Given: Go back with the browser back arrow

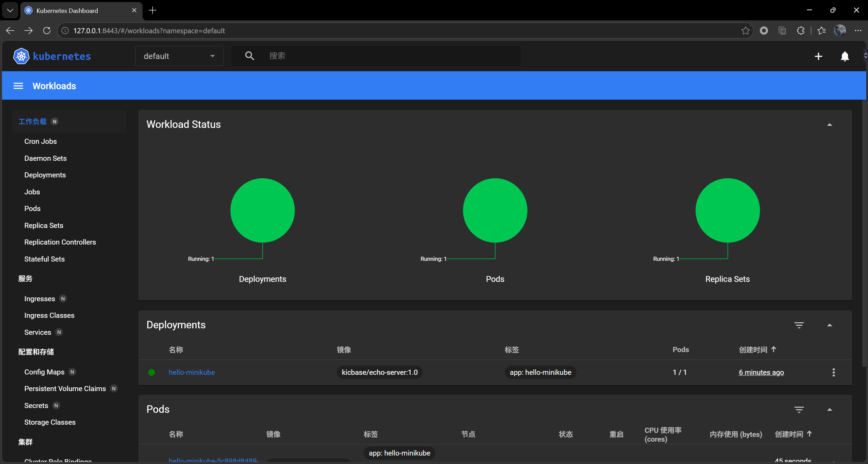Looking at the screenshot, I should click(x=10, y=31).
